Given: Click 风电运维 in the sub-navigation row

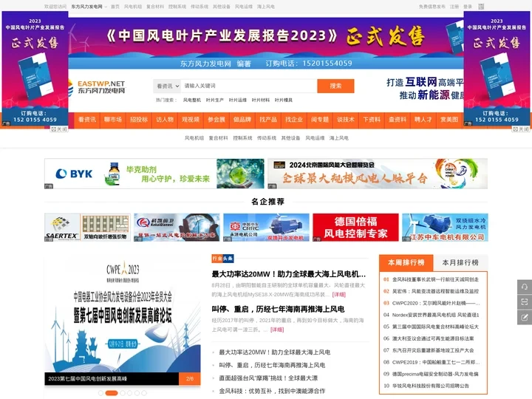Looking at the screenshot, I should [x=315, y=138].
